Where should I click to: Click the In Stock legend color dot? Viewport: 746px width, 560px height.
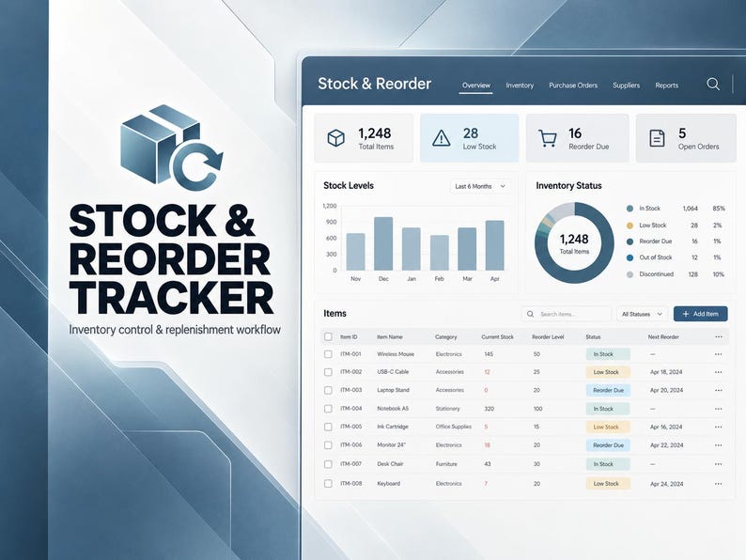click(x=629, y=209)
